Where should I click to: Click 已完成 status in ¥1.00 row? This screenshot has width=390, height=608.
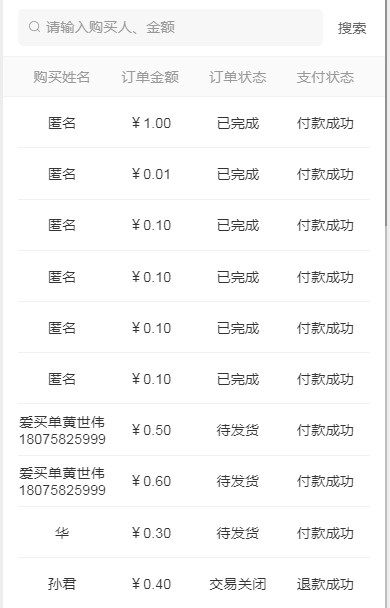238,123
